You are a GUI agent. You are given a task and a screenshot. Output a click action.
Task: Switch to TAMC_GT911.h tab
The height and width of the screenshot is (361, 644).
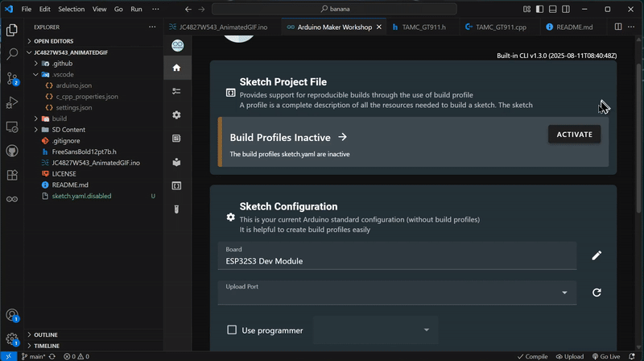click(422, 27)
